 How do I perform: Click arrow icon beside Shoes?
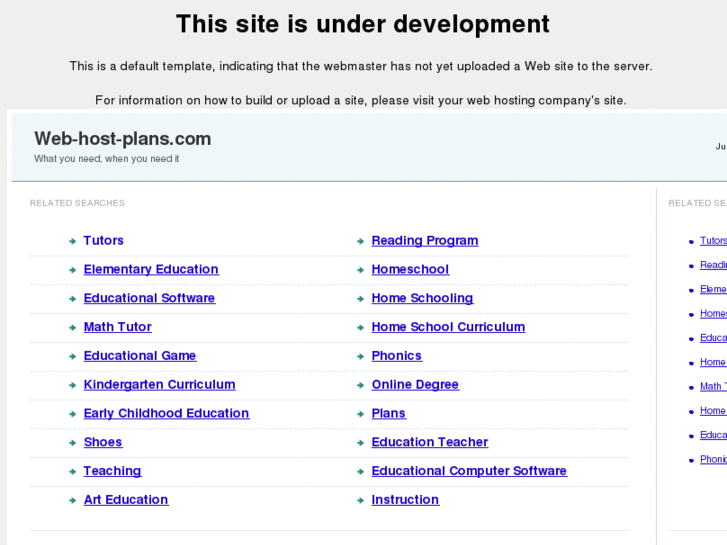point(72,442)
